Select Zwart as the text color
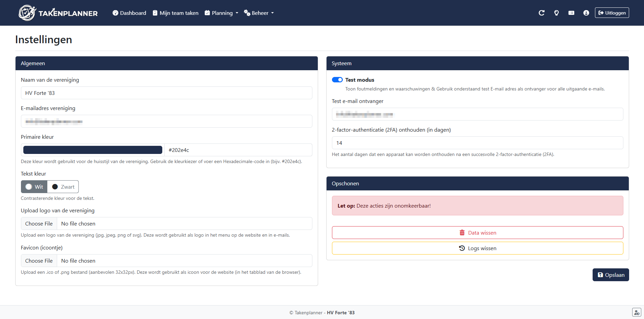The image size is (644, 319). (x=63, y=187)
